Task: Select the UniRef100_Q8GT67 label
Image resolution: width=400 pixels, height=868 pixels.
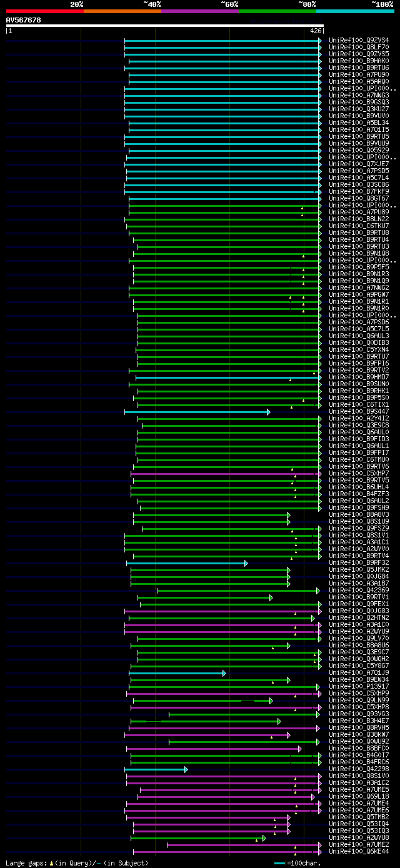Action: coord(359,198)
